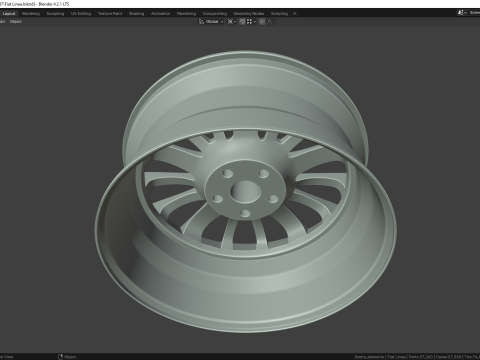Toggle proportional editing button
This screenshot has width=480, height=360.
[x=262, y=22]
